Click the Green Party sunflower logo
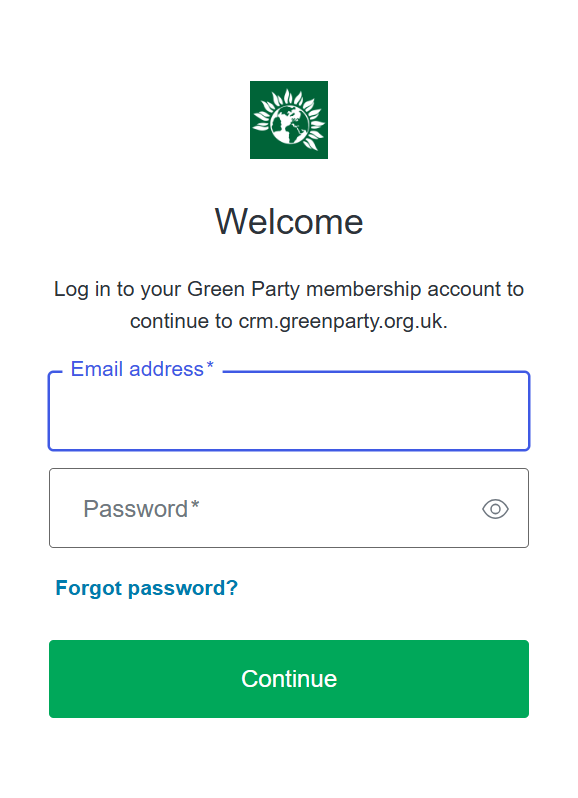The height and width of the screenshot is (798, 578). point(288,120)
